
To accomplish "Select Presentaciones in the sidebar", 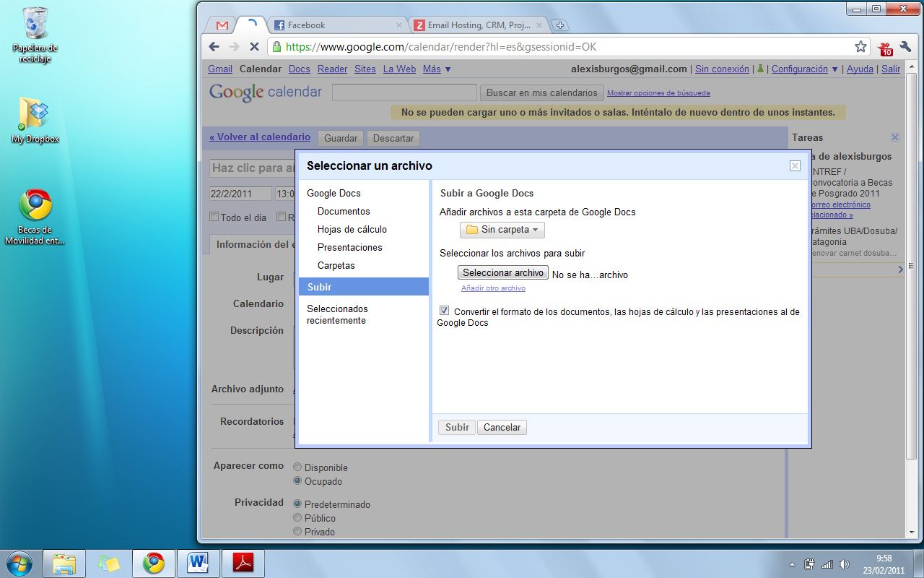I will (350, 248).
